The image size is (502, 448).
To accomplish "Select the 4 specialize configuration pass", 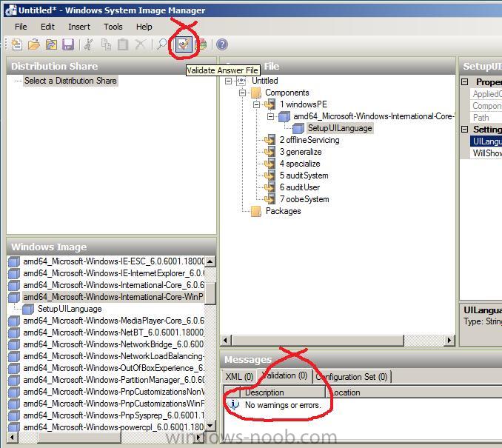I will [300, 164].
